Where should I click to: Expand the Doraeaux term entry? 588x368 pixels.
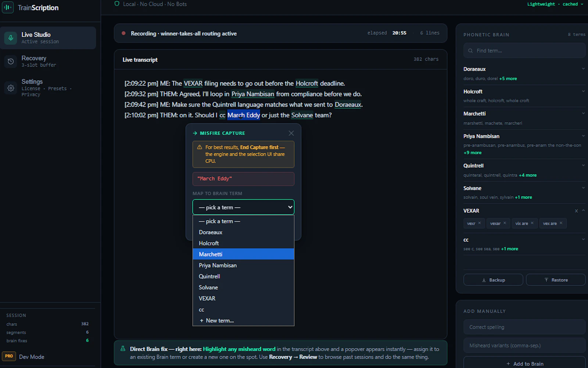pos(583,69)
